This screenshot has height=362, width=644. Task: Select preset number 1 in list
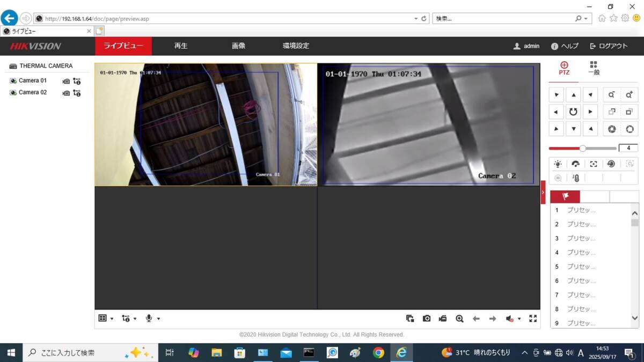point(590,210)
